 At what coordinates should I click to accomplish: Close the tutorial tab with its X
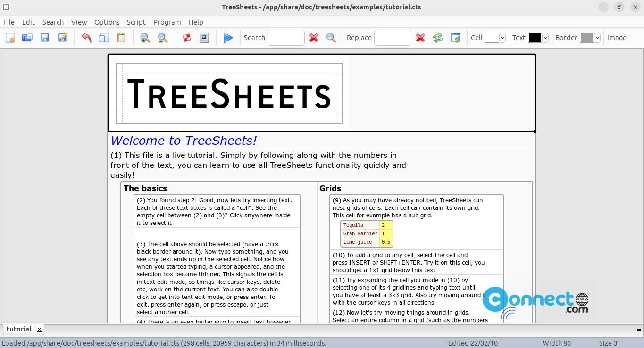pos(40,330)
